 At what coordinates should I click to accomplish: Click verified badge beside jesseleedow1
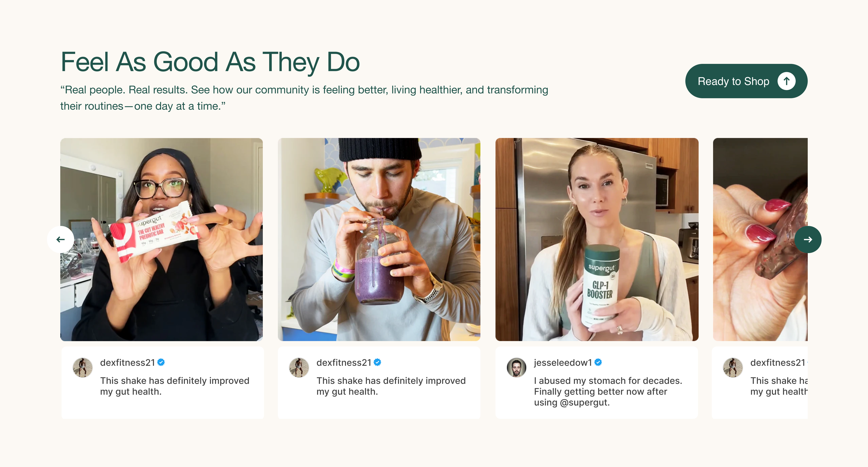tap(598, 362)
